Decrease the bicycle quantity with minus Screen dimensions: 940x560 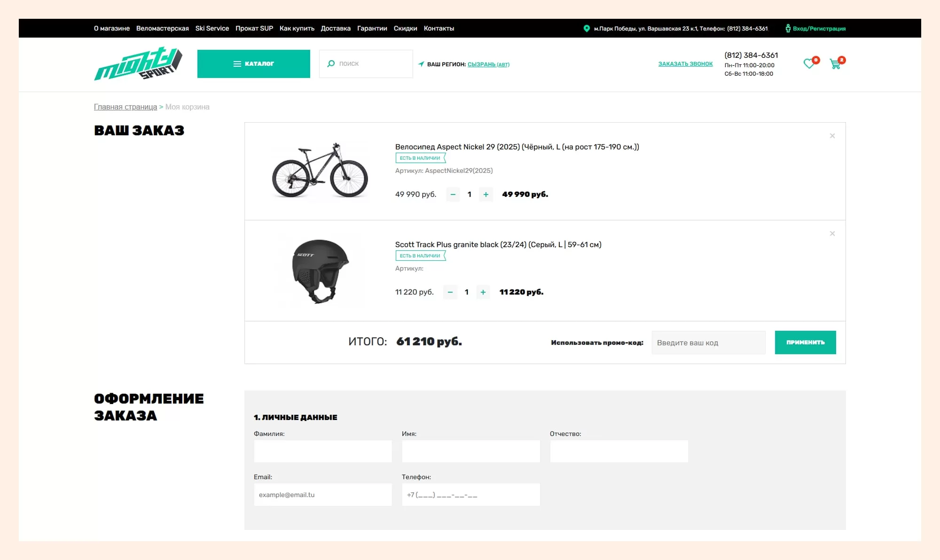click(453, 194)
